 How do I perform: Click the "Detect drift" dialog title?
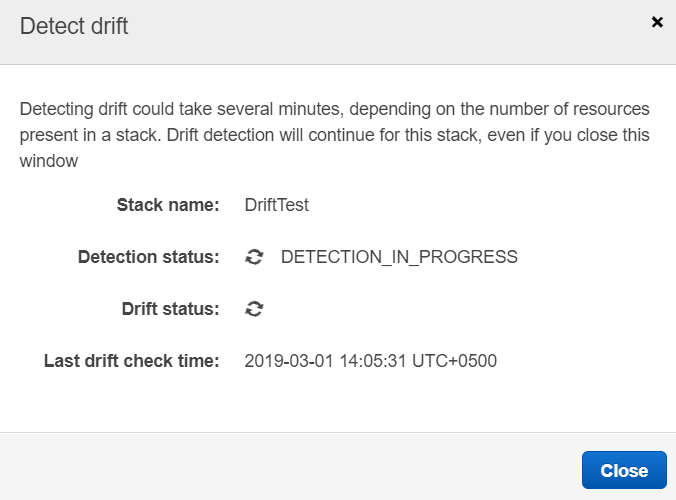[x=74, y=26]
